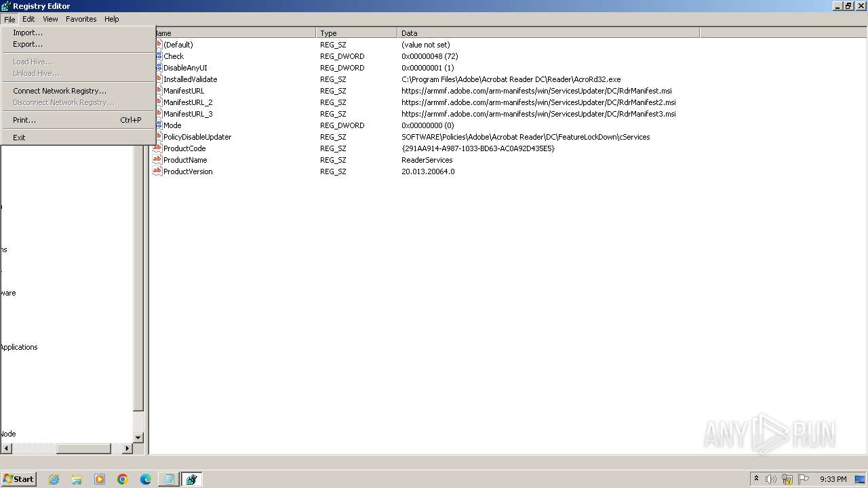Click the Show desktop button
This screenshot has height=488, width=868.
tap(861, 479)
